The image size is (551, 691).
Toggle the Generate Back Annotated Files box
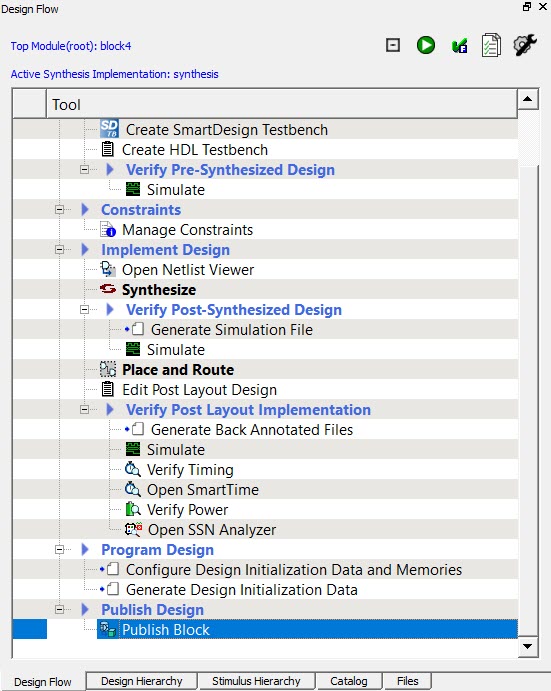click(138, 429)
